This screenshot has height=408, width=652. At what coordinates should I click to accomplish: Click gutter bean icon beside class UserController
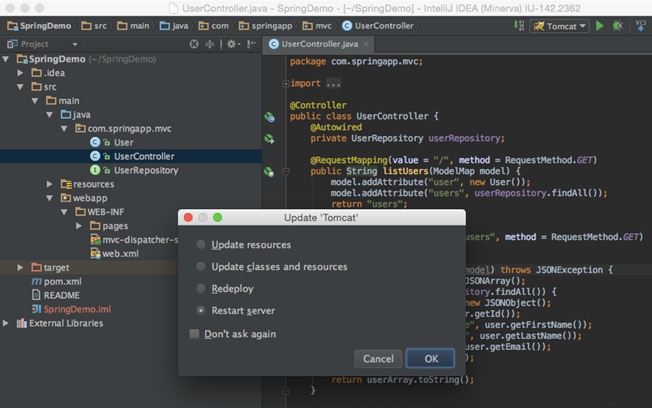click(269, 117)
